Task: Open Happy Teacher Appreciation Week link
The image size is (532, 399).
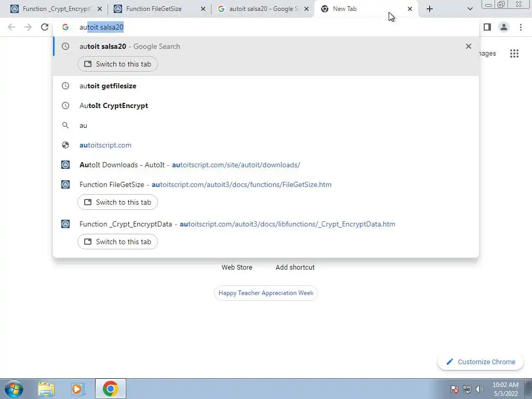Action: point(266,293)
